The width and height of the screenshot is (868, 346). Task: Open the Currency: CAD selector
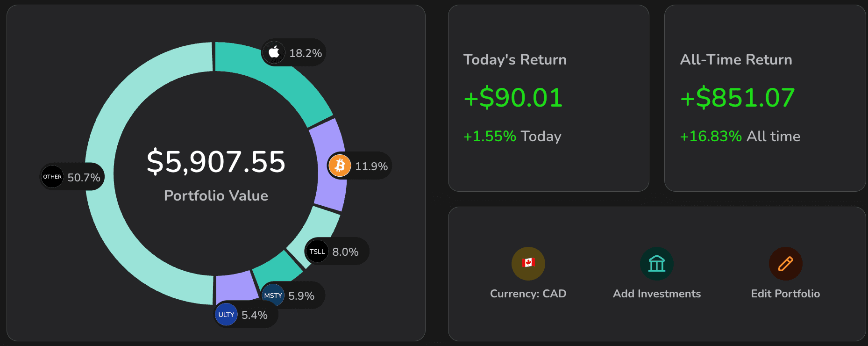click(528, 294)
